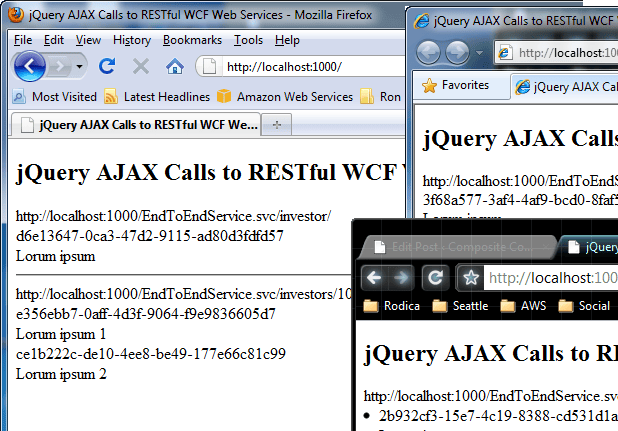Open Firefox View menu

click(x=88, y=40)
